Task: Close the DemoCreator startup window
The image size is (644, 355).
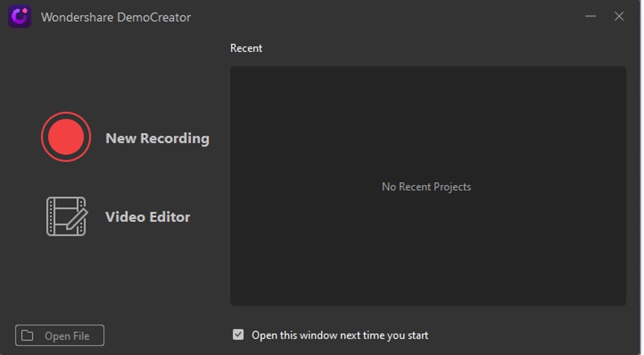Action: (x=619, y=16)
